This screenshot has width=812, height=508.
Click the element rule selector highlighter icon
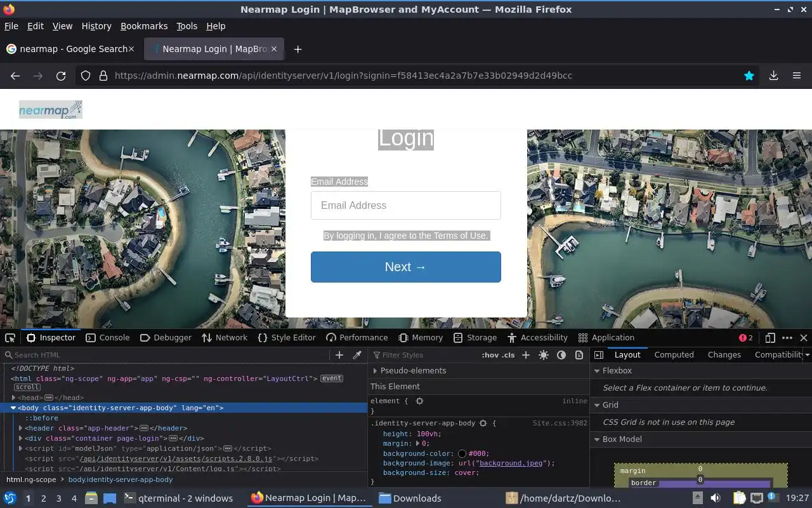(x=419, y=401)
